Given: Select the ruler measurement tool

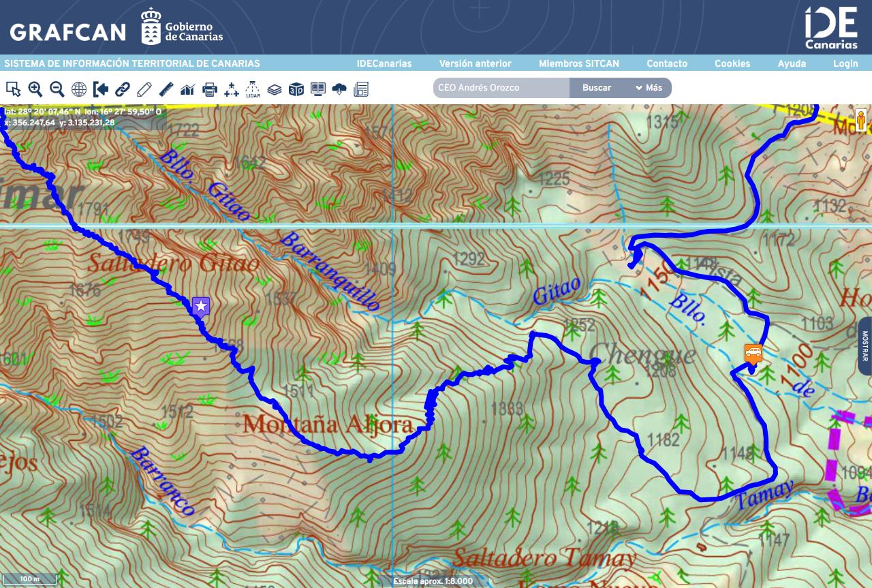Looking at the screenshot, I should [166, 89].
